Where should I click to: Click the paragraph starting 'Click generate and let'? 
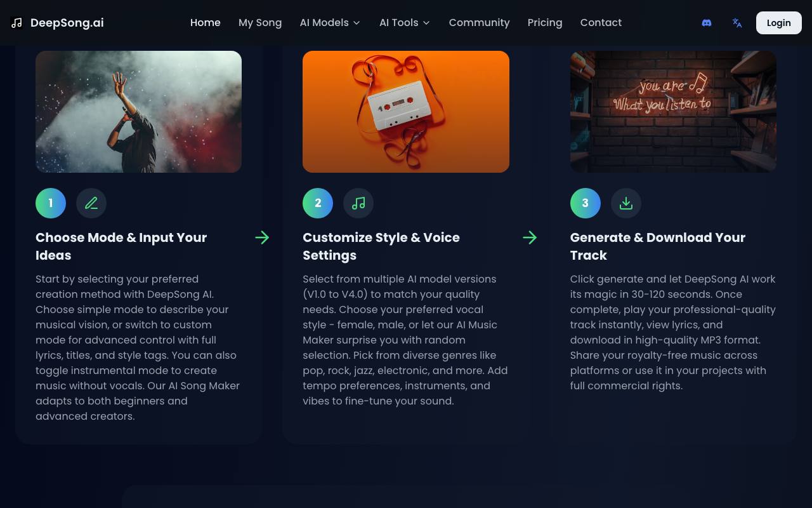(673, 332)
